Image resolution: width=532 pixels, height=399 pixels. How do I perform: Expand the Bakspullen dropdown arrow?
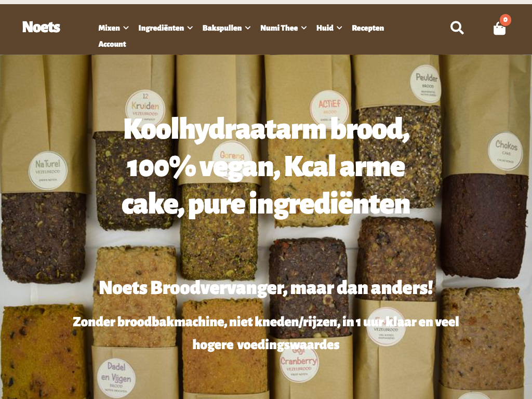[248, 28]
